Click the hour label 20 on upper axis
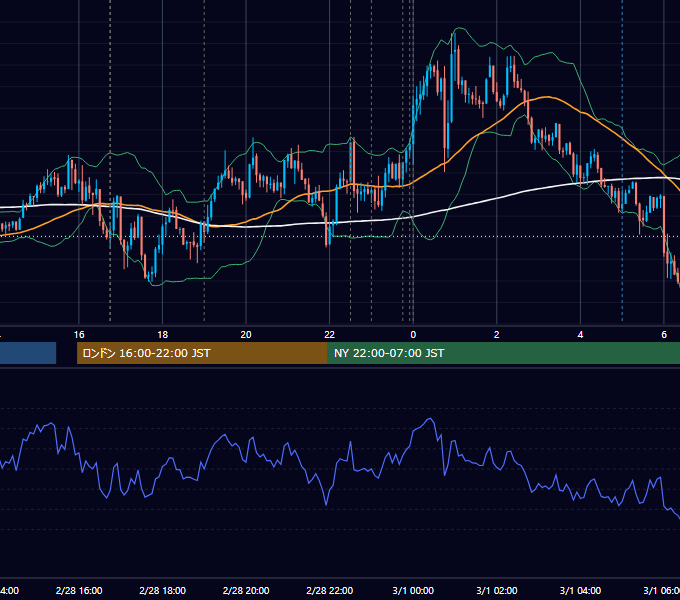The image size is (680, 600). point(246,335)
